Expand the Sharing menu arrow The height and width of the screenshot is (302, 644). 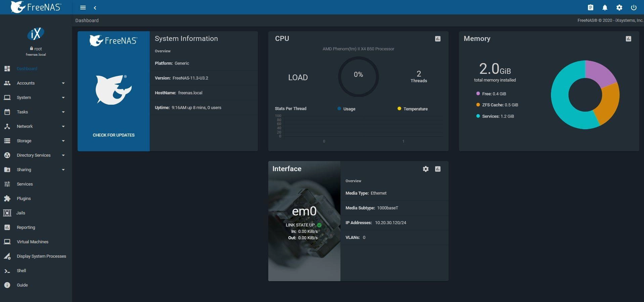click(x=63, y=170)
